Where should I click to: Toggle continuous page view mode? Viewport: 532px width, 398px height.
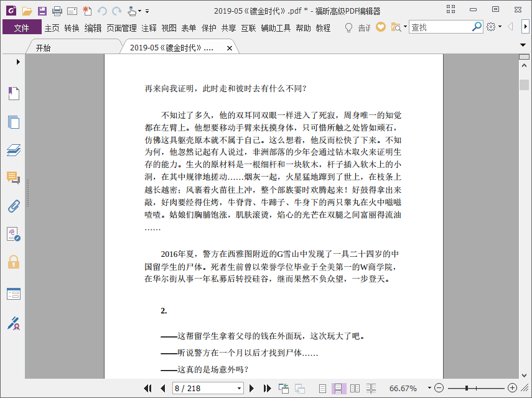pos(338,389)
